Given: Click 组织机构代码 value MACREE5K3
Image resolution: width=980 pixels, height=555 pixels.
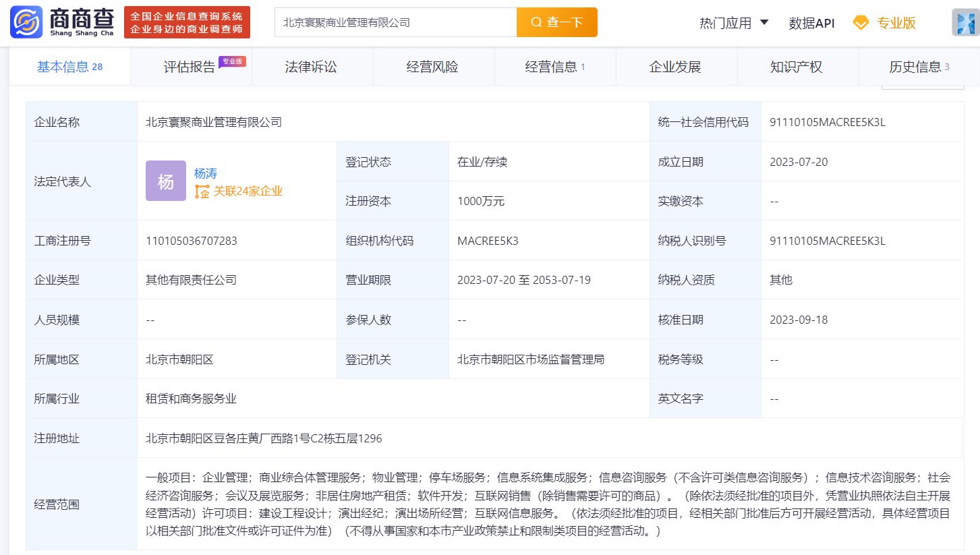Looking at the screenshot, I should [488, 241].
